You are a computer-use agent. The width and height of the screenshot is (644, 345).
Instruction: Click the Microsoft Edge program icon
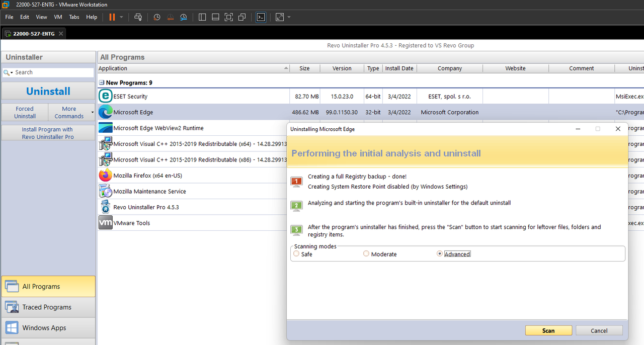105,112
